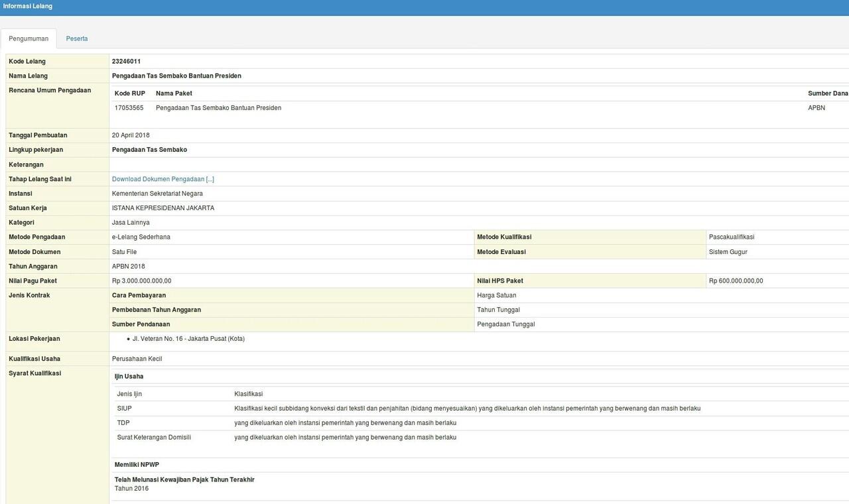This screenshot has width=849, height=504.
Task: Click the Memiliki NPWP heading
Action: (x=137, y=465)
